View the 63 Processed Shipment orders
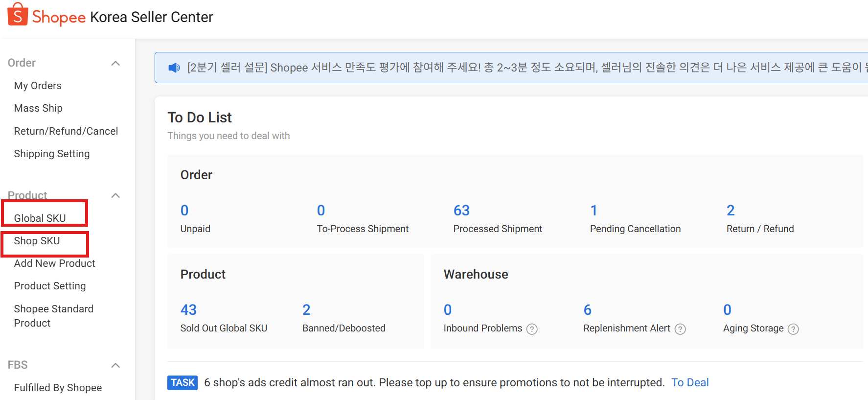Screen dimensions: 868x400 tap(498, 219)
